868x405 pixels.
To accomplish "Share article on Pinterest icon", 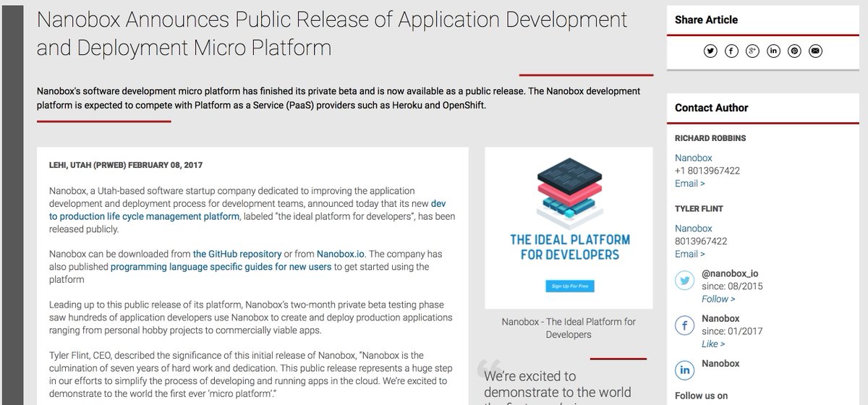I will [795, 51].
